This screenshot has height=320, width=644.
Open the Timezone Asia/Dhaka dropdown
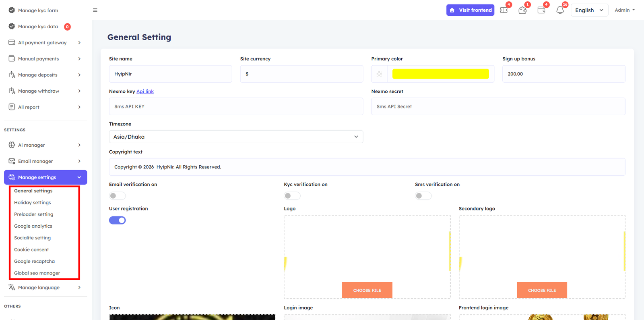click(236, 137)
